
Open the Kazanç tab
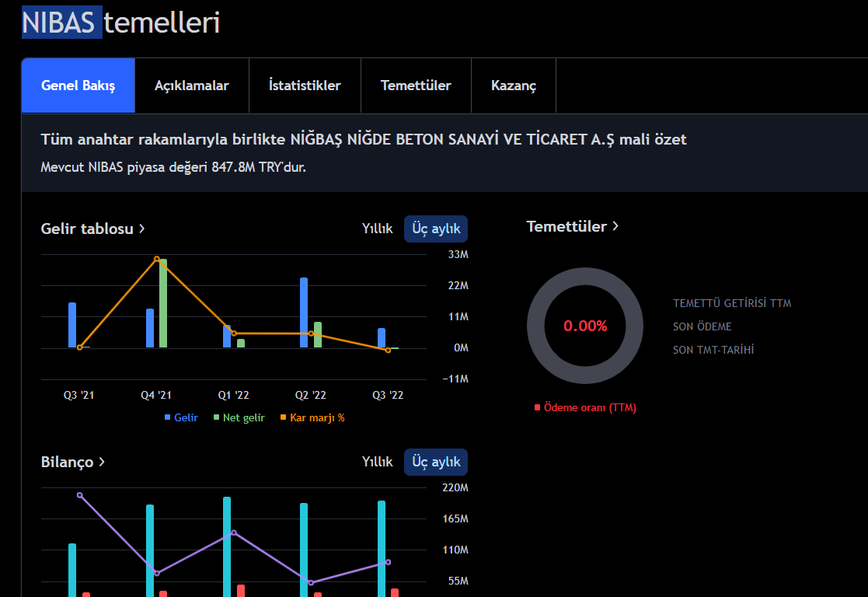click(514, 86)
